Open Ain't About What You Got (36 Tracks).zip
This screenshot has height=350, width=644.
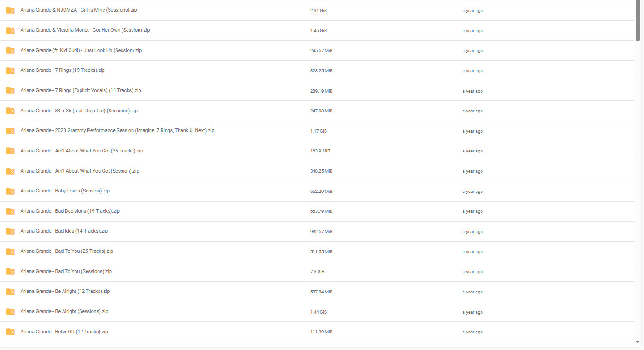[82, 151]
